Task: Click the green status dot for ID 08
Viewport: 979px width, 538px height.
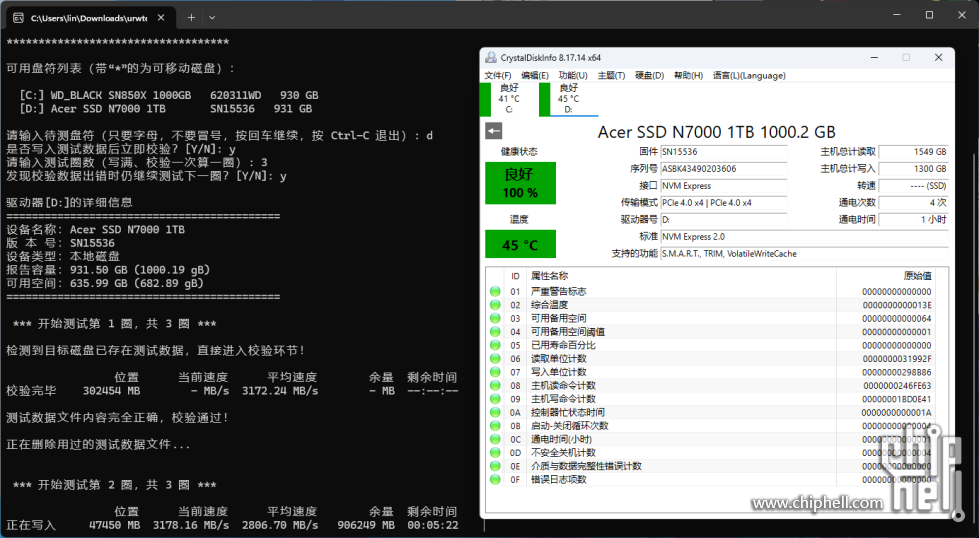Action: click(495, 386)
